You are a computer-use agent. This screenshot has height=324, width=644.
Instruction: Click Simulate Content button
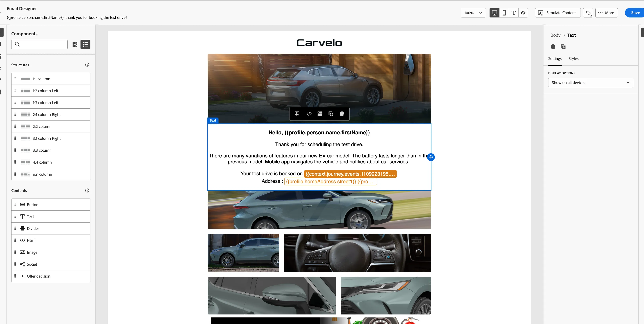tap(558, 13)
